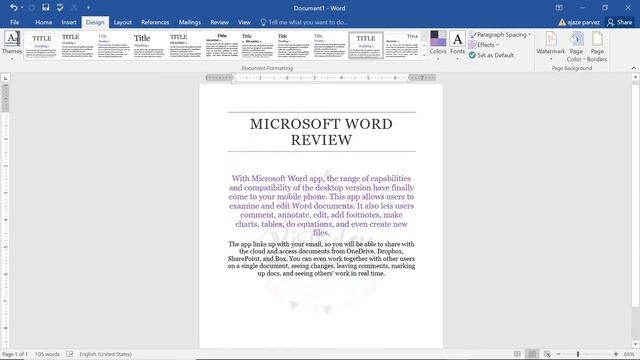Open the Customize Quick Access Toolbar arrow
This screenshot has height=360, width=640.
[89, 7]
